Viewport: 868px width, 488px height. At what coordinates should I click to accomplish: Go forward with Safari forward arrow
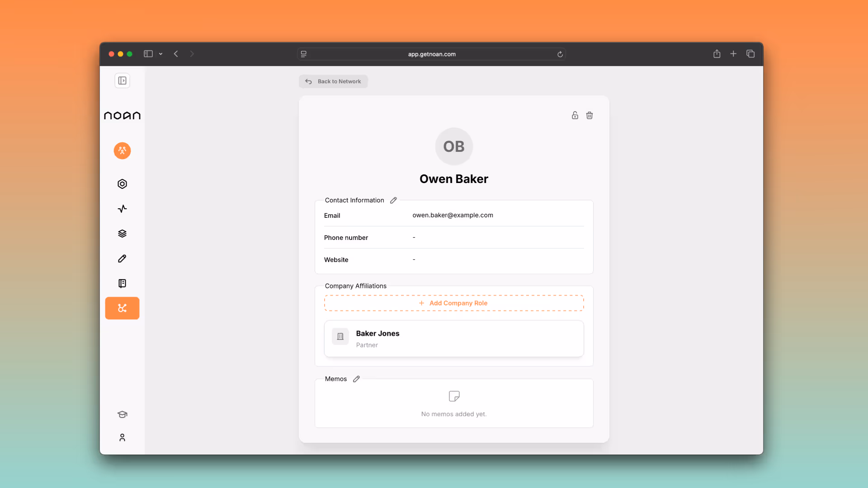[x=192, y=54]
